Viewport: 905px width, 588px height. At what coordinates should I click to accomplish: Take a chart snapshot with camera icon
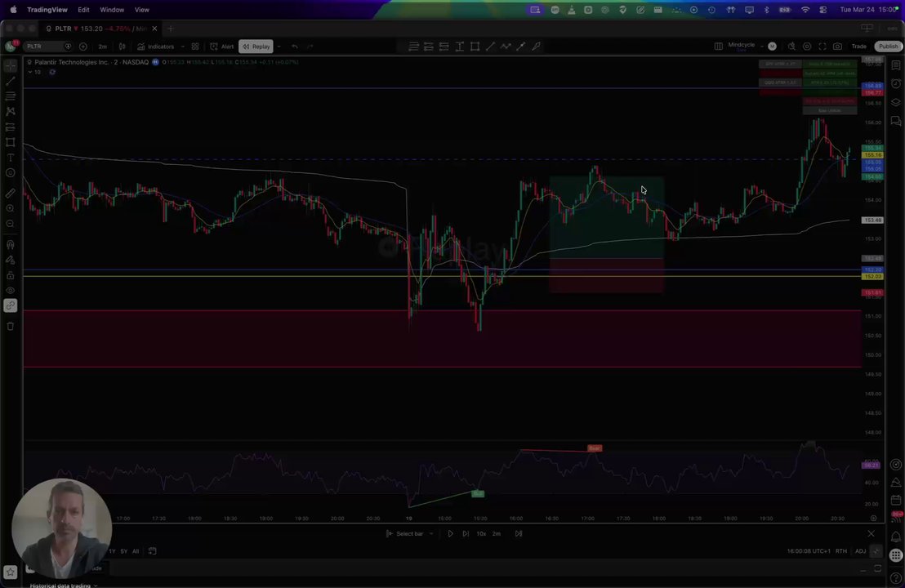(837, 47)
